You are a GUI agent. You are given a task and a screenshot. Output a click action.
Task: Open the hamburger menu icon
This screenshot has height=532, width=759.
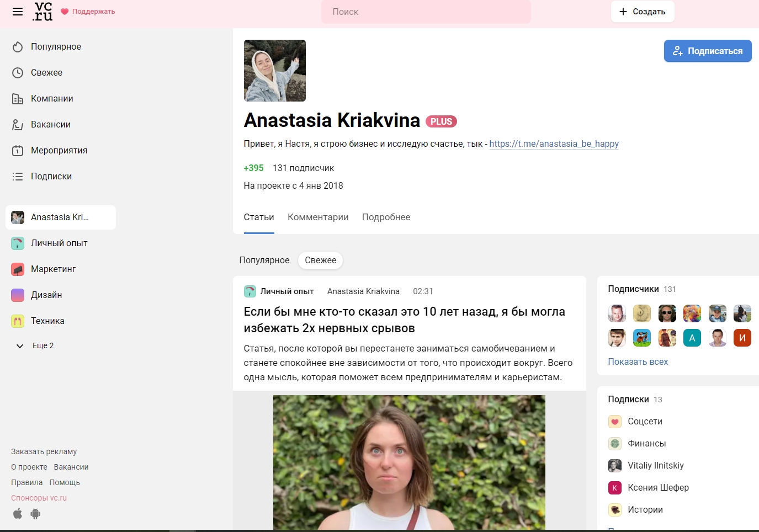(18, 12)
